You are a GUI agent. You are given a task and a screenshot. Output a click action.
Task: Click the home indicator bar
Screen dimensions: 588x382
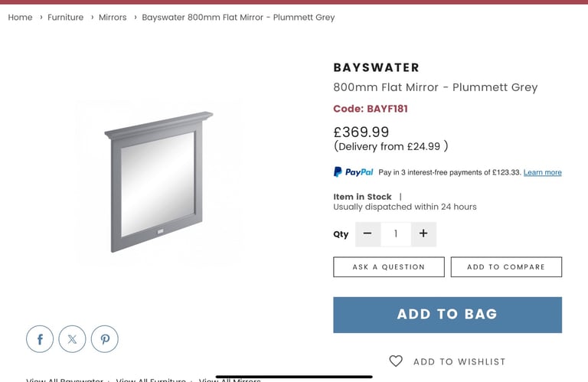point(294,377)
